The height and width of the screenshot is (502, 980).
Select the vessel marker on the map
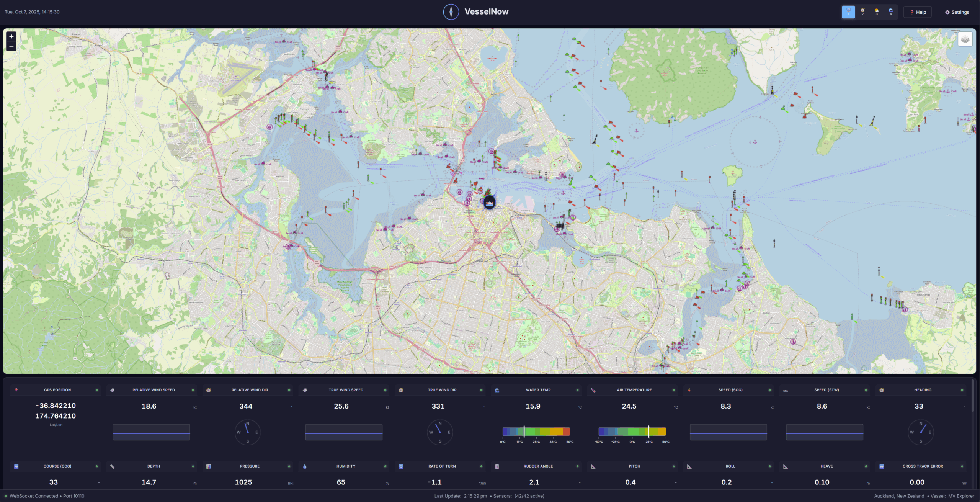pos(489,202)
